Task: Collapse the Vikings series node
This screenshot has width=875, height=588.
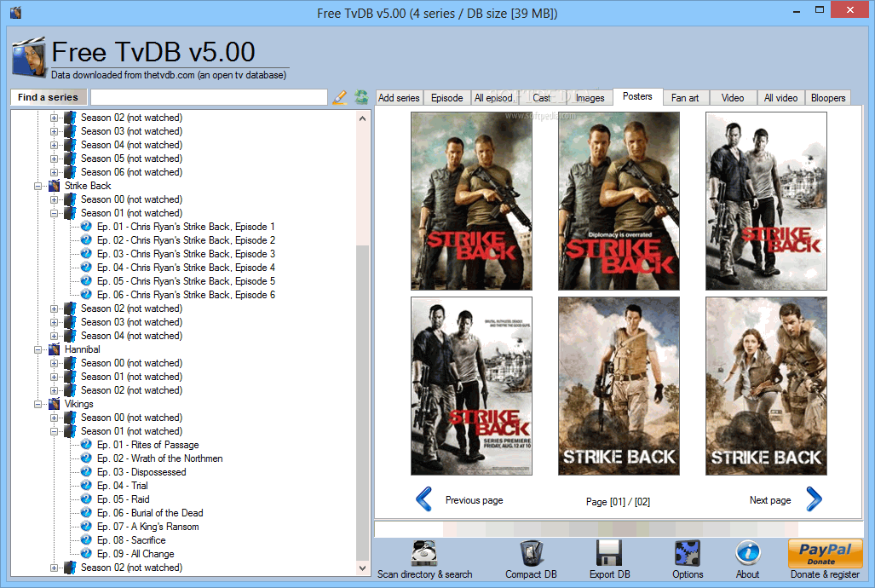Action: pos(38,404)
